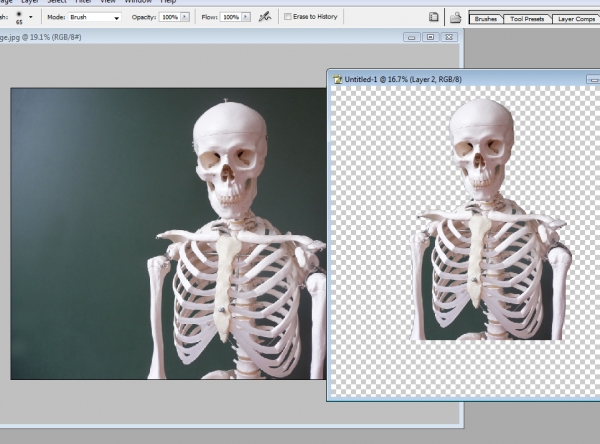Minimize the Untitled-1 document window
The width and height of the screenshot is (600, 444).
pos(593,80)
